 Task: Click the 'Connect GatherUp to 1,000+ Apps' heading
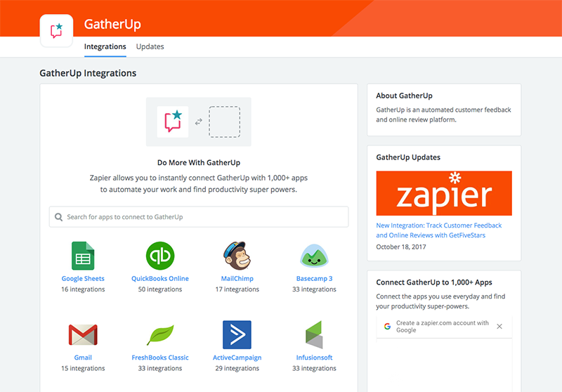pos(434,282)
